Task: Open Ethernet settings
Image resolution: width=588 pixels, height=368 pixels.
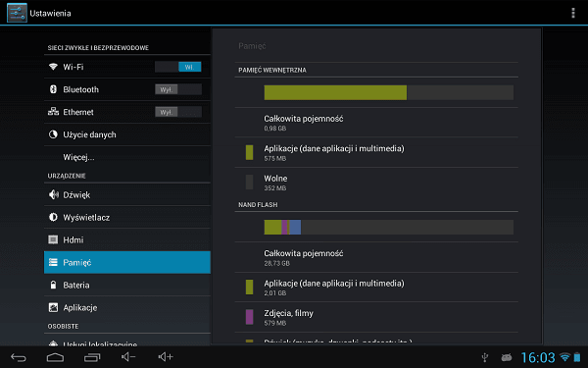Action: (127, 112)
